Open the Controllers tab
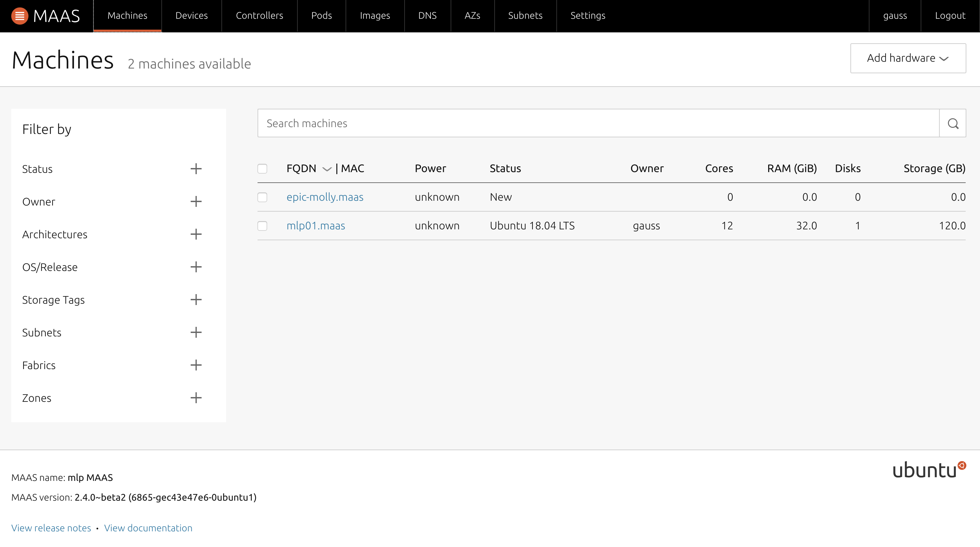The height and width of the screenshot is (547, 980). pos(259,16)
